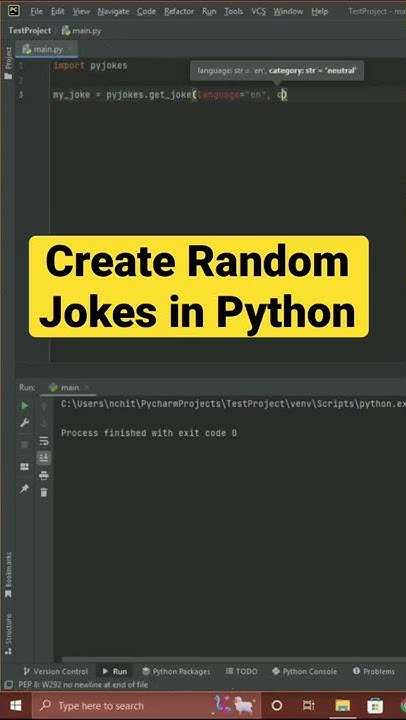Viewport: 406px width, 720px height.
Task: Click the PyCharm logo icon
Action: (14, 11)
